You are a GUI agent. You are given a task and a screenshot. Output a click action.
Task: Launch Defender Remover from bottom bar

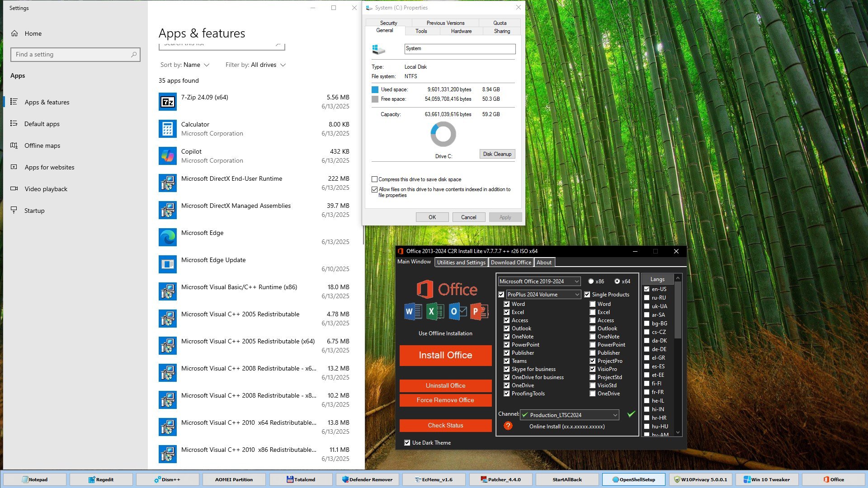pyautogui.click(x=367, y=479)
